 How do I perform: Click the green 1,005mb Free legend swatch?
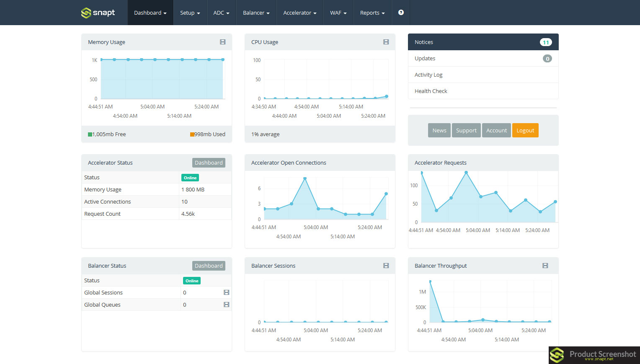[x=90, y=134]
